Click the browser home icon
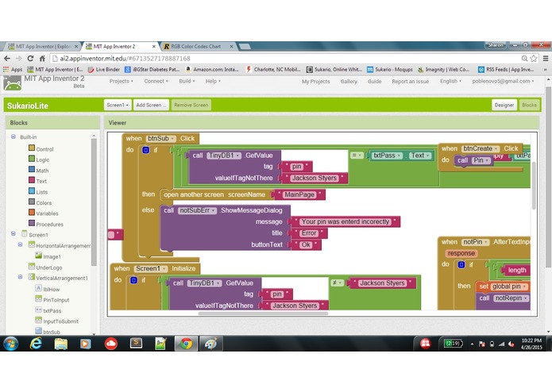The height and width of the screenshot is (392, 552). point(42,59)
